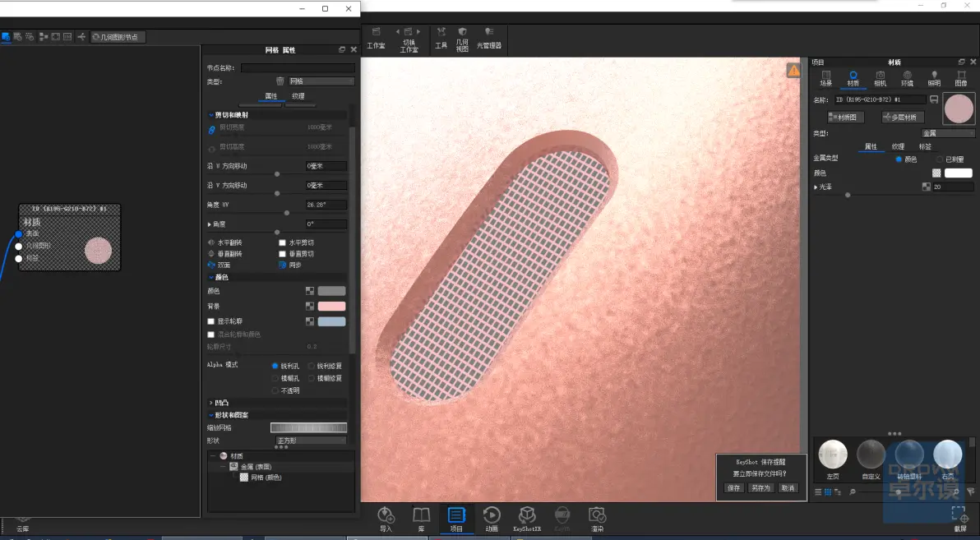Click the 光泽 slider handle
This screenshot has height=540, width=980.
pyautogui.click(x=848, y=195)
